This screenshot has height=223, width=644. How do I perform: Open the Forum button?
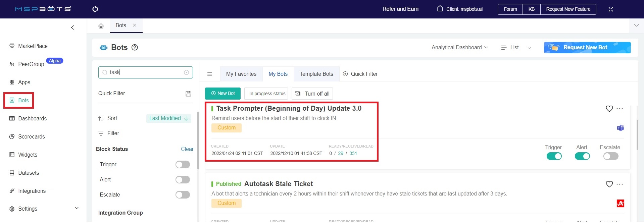tap(510, 9)
